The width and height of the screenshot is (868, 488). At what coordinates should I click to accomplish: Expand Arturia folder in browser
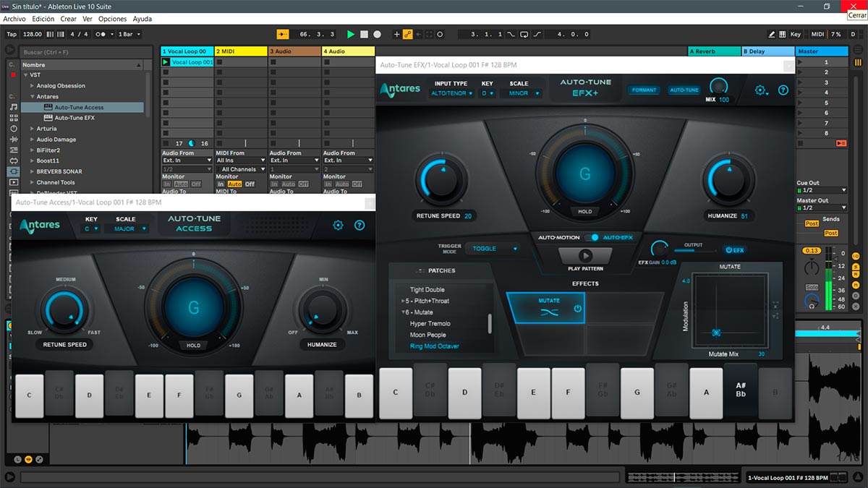(x=32, y=129)
